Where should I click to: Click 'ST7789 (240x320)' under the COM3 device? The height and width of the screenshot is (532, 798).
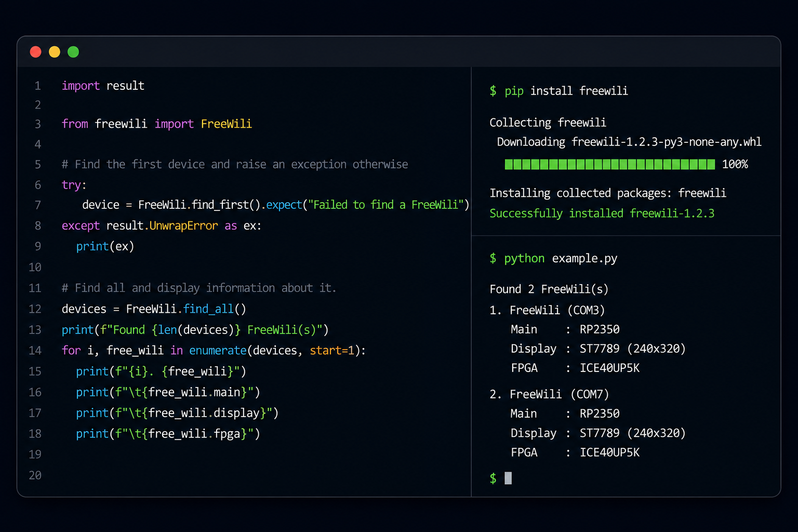[633, 349]
